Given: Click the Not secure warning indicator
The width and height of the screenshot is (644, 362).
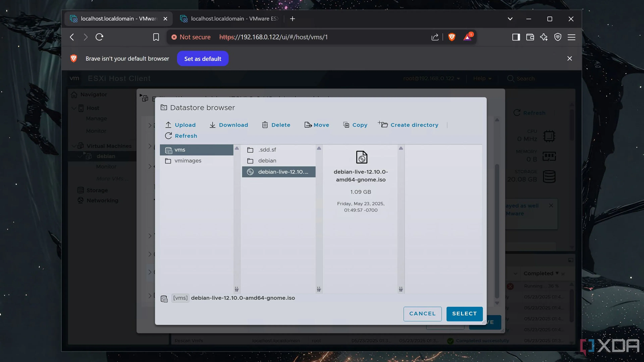Looking at the screenshot, I should pos(191,37).
